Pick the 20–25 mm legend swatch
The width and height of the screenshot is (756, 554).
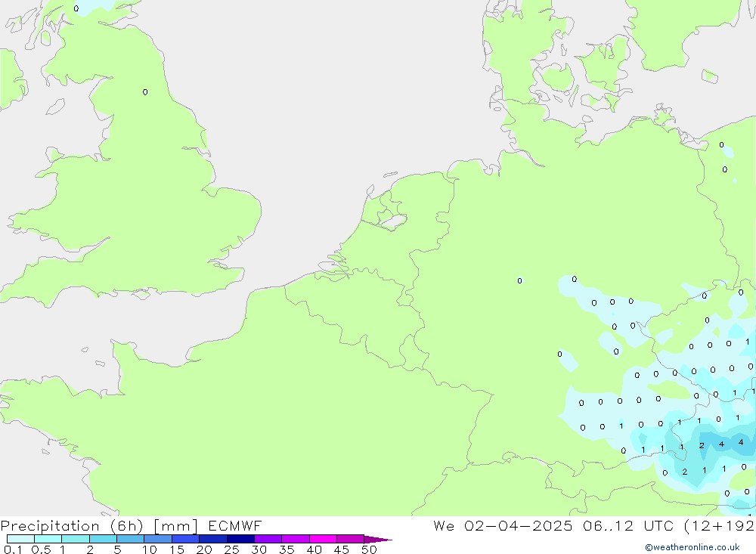pos(212,539)
